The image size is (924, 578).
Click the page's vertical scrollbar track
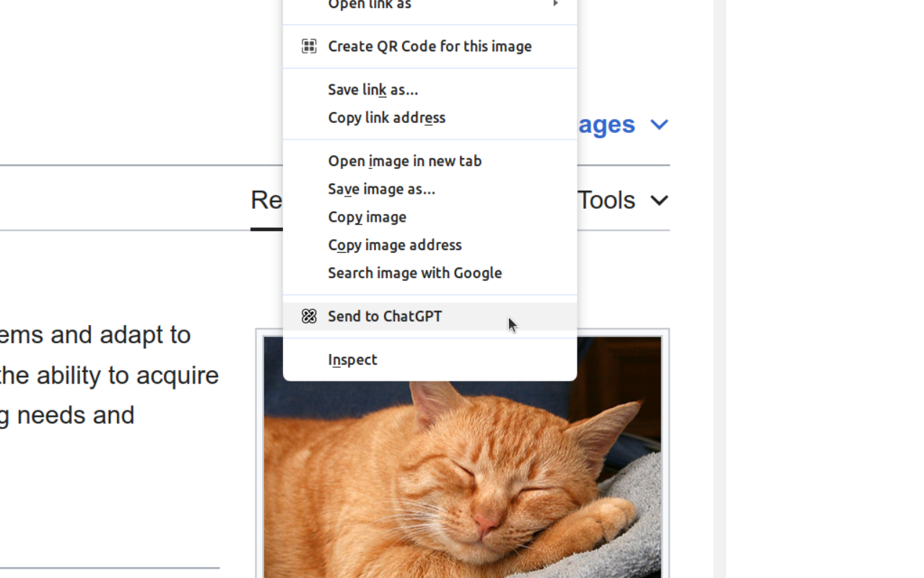720,289
